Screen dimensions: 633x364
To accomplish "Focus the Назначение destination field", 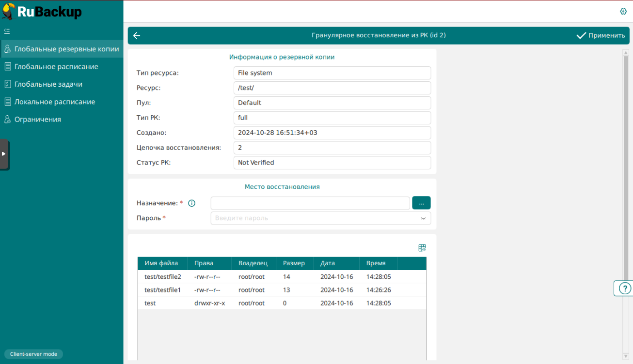I will click(310, 203).
